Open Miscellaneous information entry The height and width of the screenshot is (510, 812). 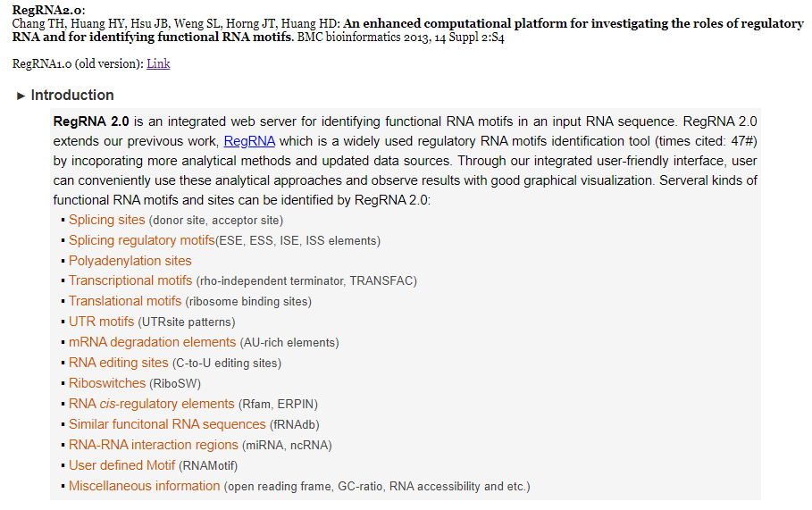[144, 486]
